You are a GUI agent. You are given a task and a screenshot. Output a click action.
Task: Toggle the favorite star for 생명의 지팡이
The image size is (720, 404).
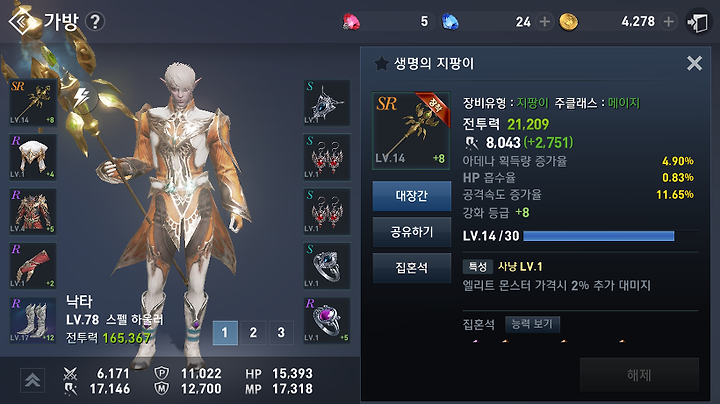tap(381, 63)
